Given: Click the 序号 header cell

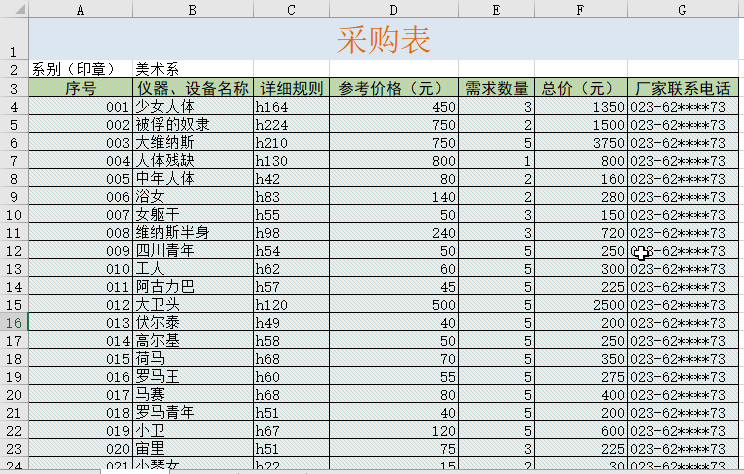Looking at the screenshot, I should tap(80, 88).
